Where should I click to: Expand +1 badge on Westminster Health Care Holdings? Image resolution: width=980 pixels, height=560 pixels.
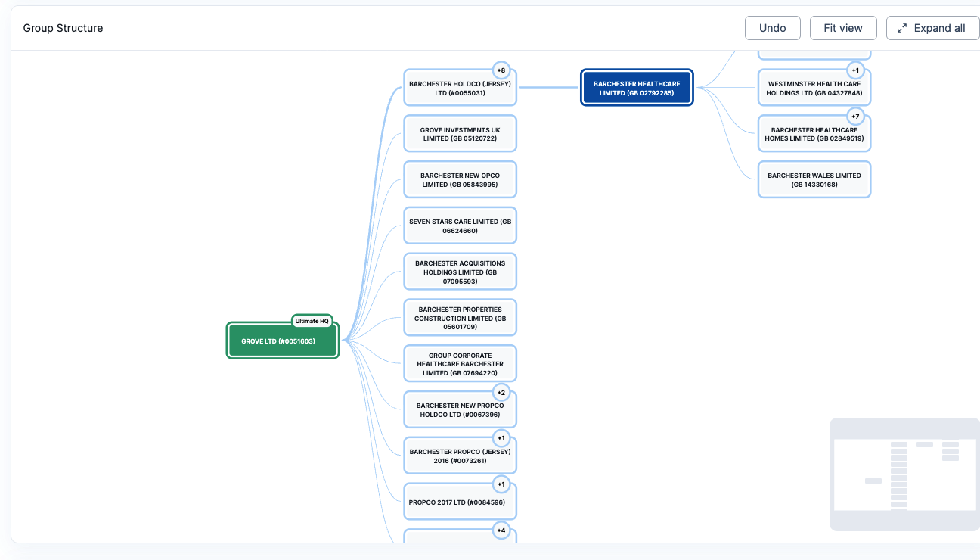click(855, 70)
